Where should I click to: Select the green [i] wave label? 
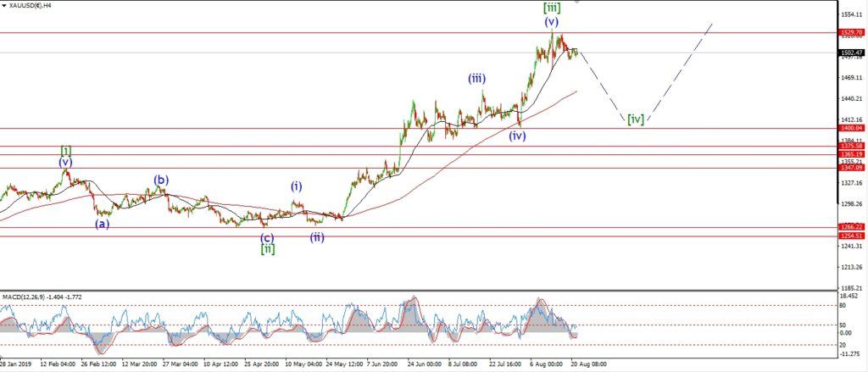(66, 151)
